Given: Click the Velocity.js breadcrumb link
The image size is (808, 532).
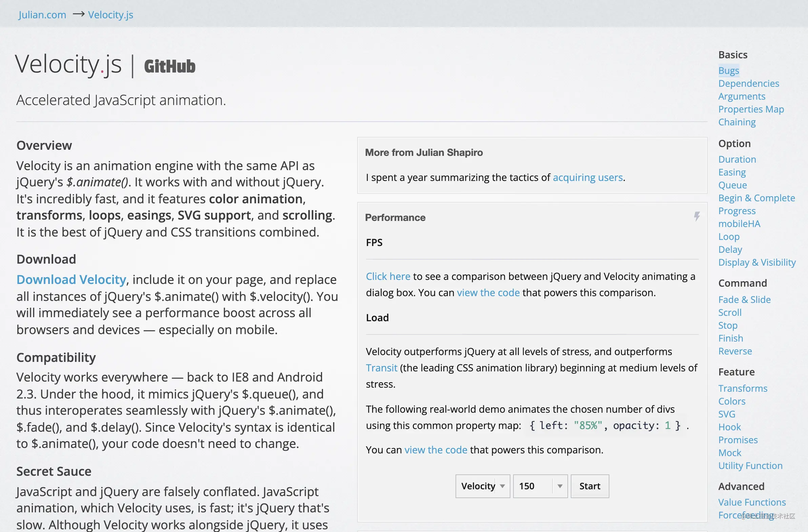Looking at the screenshot, I should (x=110, y=14).
